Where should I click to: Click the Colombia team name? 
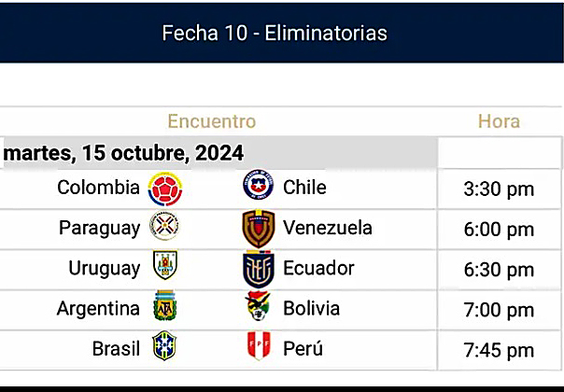click(x=98, y=188)
